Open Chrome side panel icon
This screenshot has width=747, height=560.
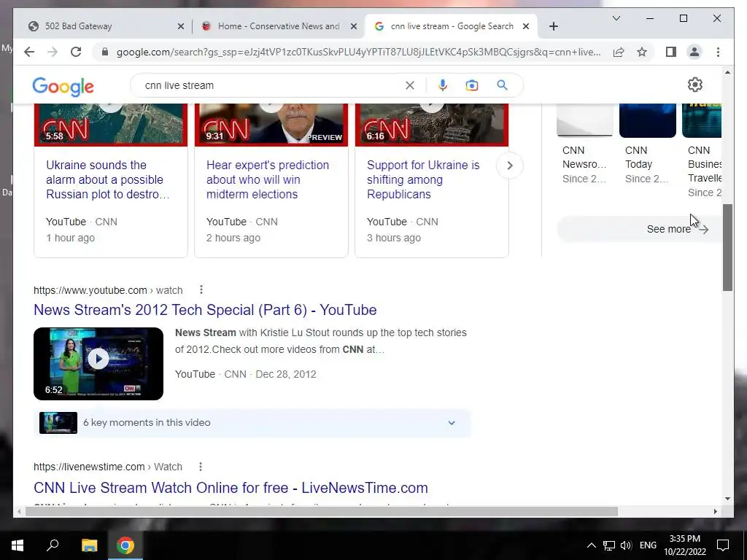[x=671, y=52]
